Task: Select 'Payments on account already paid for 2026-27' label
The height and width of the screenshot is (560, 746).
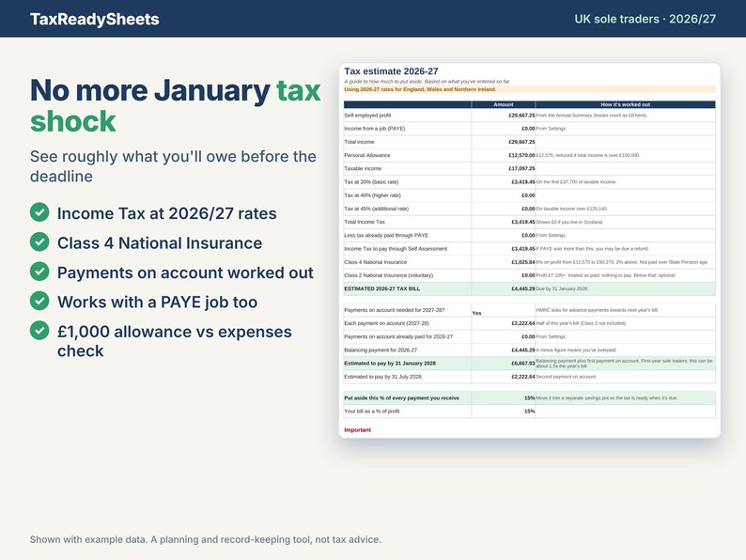Action: click(x=398, y=336)
